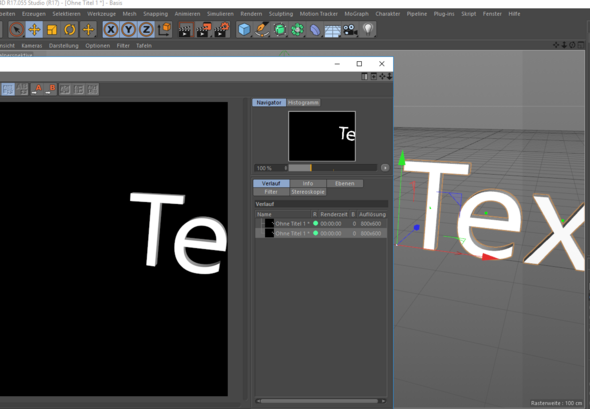Select the highlighted second Ohne Titel 1 entry

point(322,233)
